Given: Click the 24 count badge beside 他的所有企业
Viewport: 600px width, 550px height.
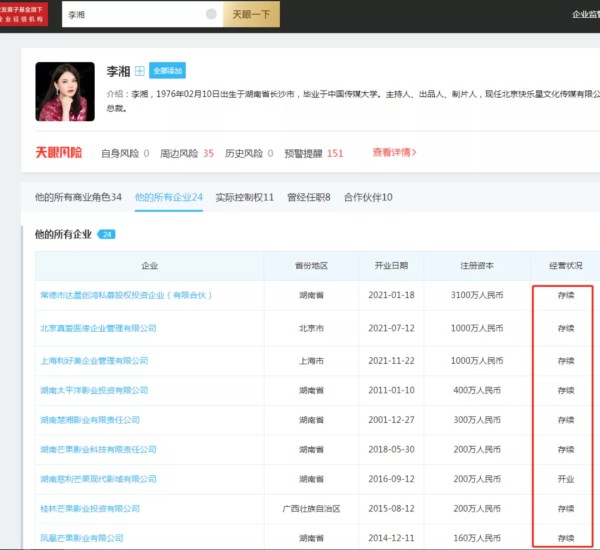Looking at the screenshot, I should click(x=107, y=234).
